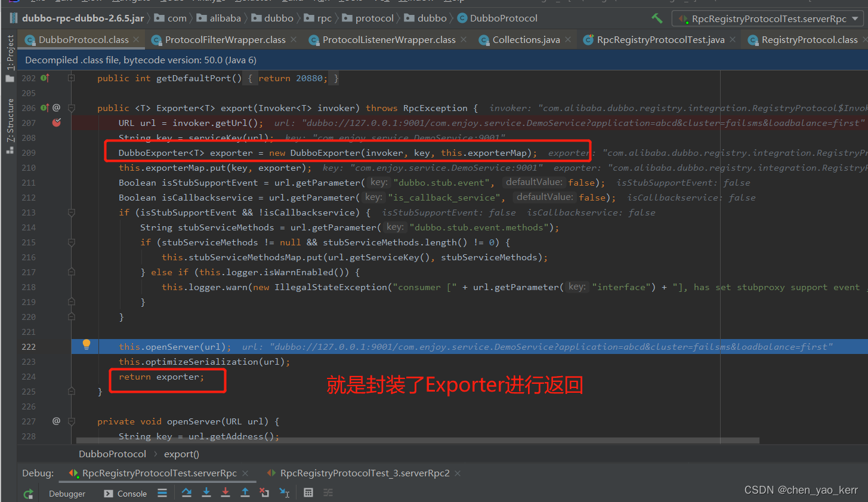Click the green Build hammer icon
Image resolution: width=868 pixels, height=502 pixels.
click(657, 19)
